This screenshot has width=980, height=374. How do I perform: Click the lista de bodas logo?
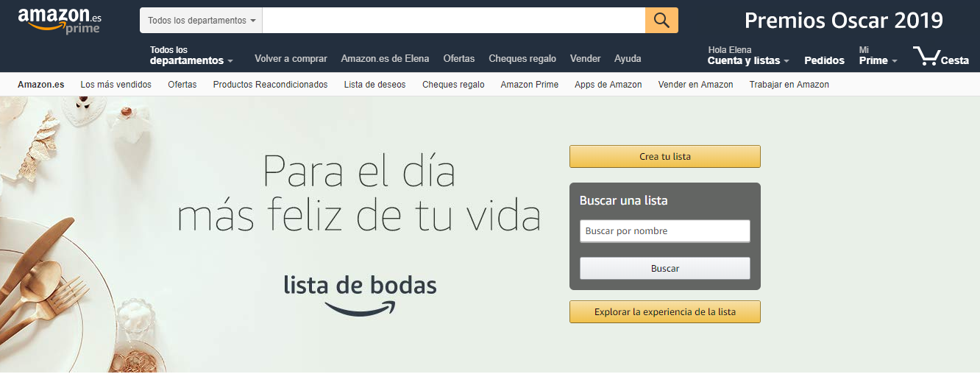(x=360, y=295)
